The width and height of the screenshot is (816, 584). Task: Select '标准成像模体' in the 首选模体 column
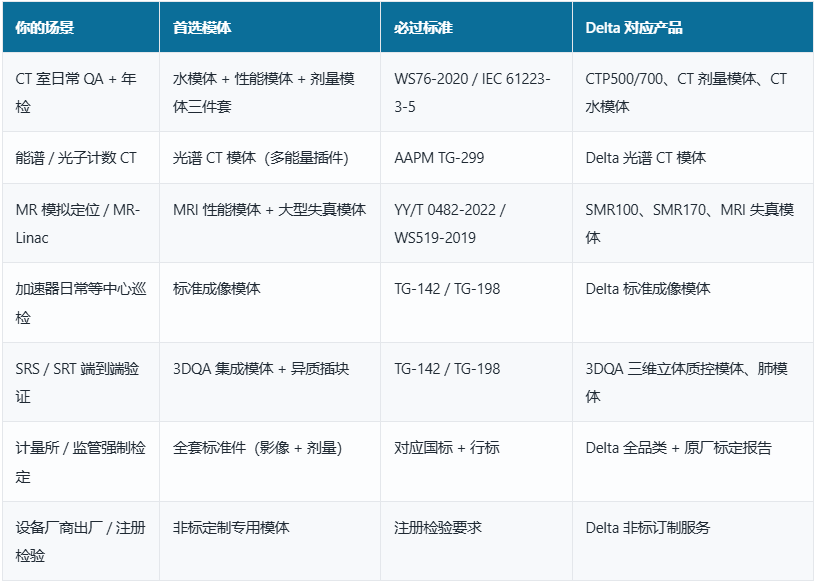pos(270,303)
